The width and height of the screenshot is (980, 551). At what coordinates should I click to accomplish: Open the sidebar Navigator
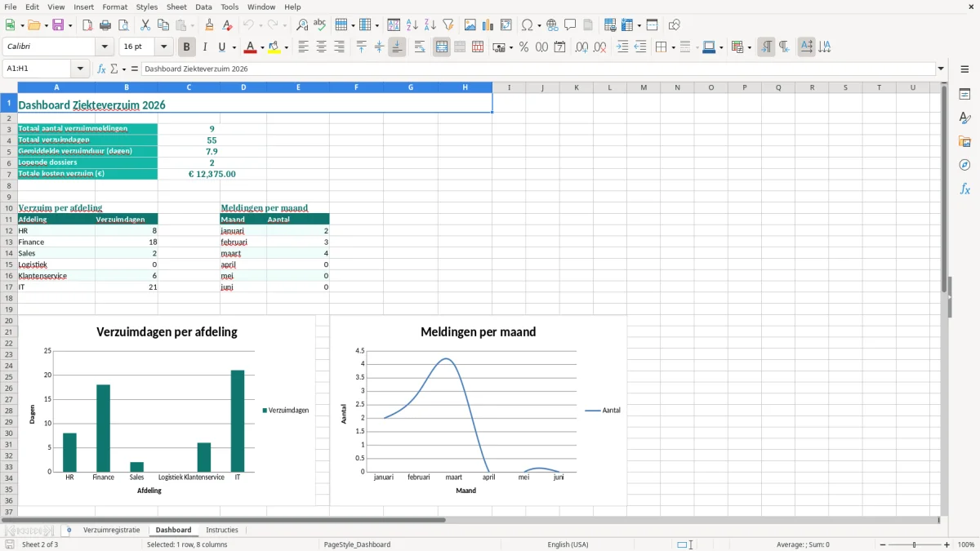click(964, 165)
